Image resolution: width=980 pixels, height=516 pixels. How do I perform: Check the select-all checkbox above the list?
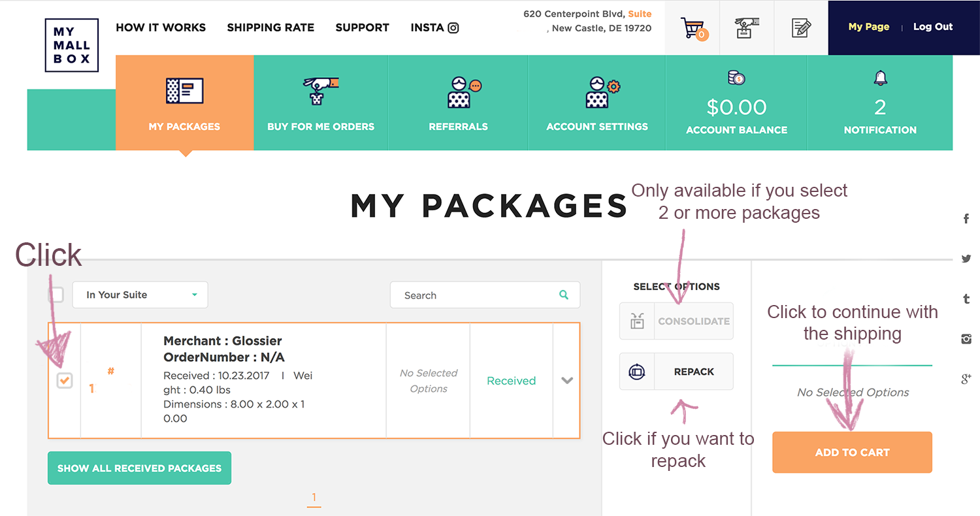57,295
